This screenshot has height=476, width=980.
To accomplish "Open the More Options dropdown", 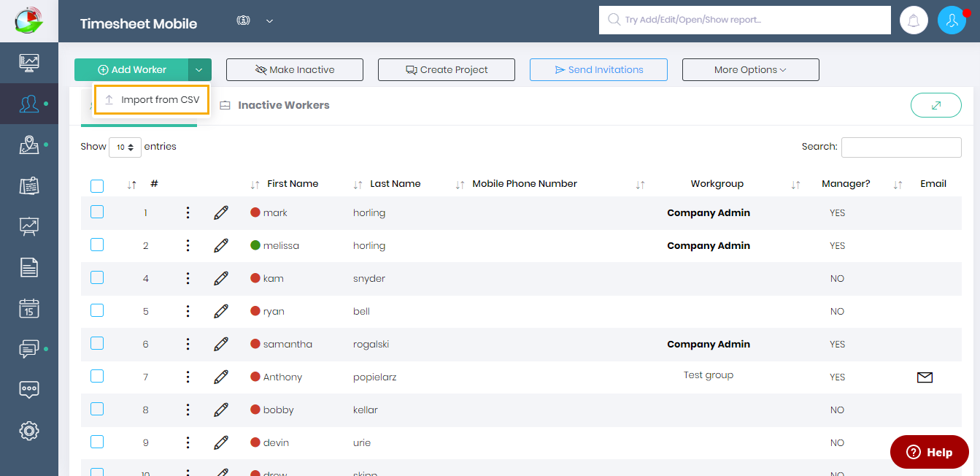I will (x=750, y=70).
